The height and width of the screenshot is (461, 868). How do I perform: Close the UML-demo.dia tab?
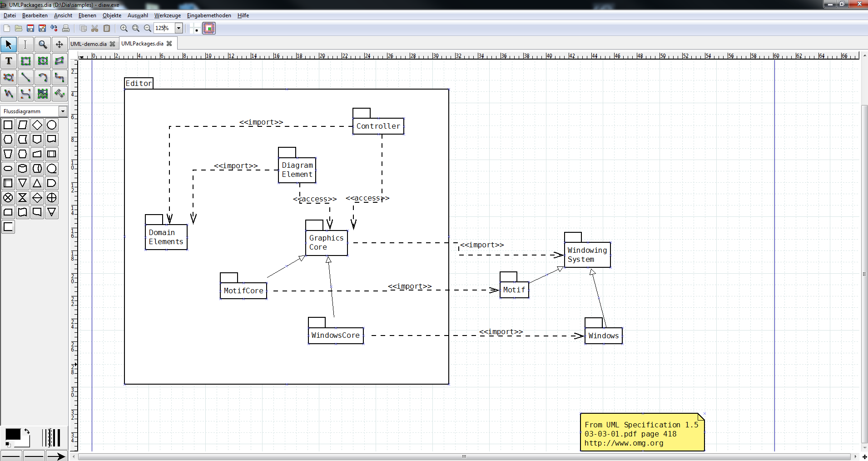tap(113, 44)
